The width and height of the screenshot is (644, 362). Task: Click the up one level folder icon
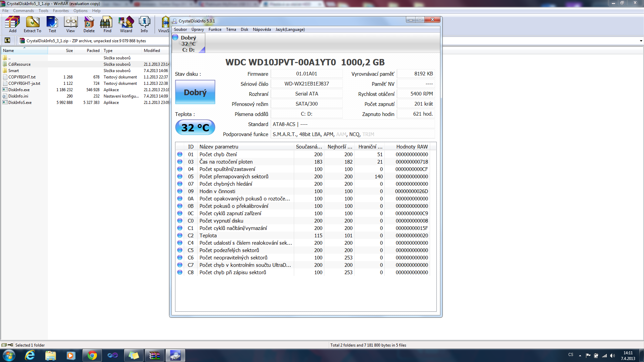7,41
